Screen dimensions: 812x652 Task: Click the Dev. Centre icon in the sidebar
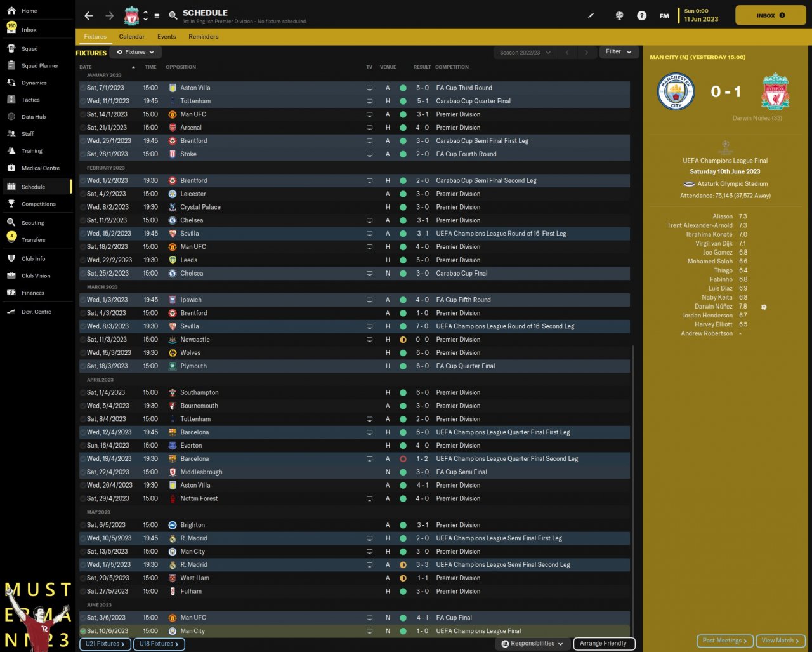click(11, 312)
